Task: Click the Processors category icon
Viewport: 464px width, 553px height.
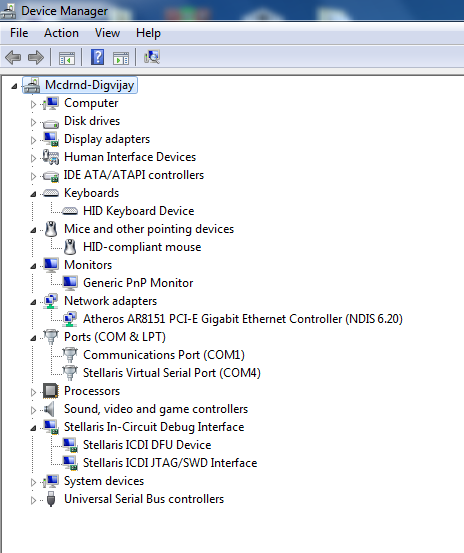Action: pyautogui.click(x=51, y=391)
